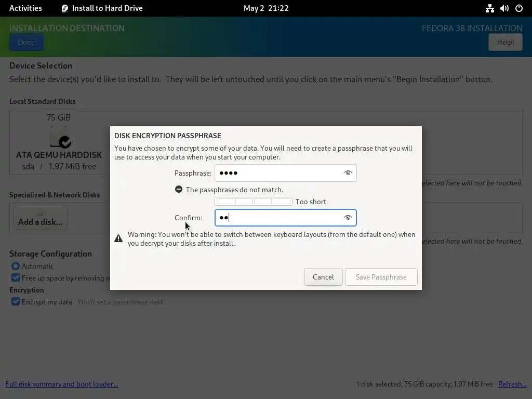Image resolution: width=532 pixels, height=399 pixels.
Task: Open the Activities overview
Action: (25, 8)
